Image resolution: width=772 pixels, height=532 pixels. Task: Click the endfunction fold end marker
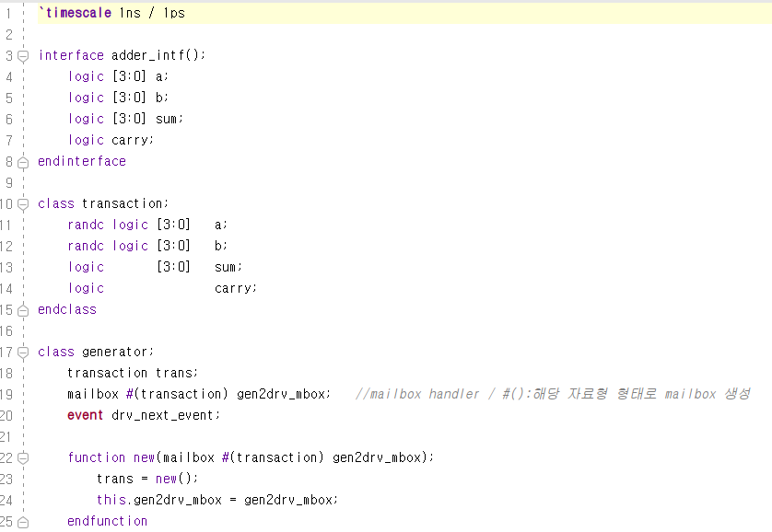23,522
